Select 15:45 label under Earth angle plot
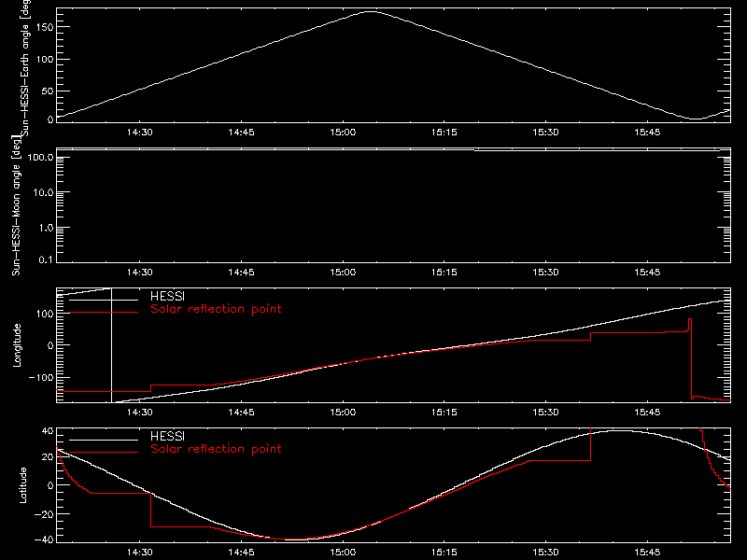The image size is (747, 560). tap(647, 132)
